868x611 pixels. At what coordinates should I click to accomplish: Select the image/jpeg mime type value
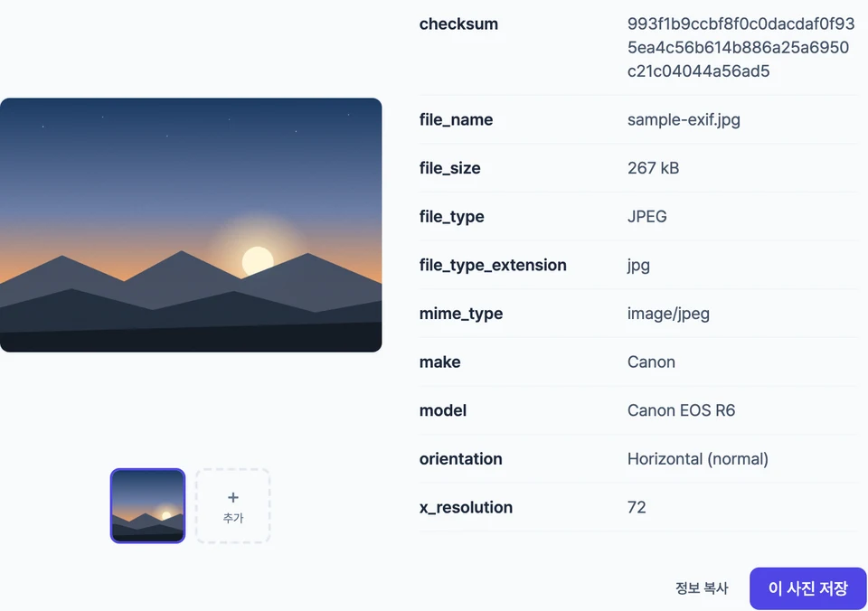pos(668,314)
